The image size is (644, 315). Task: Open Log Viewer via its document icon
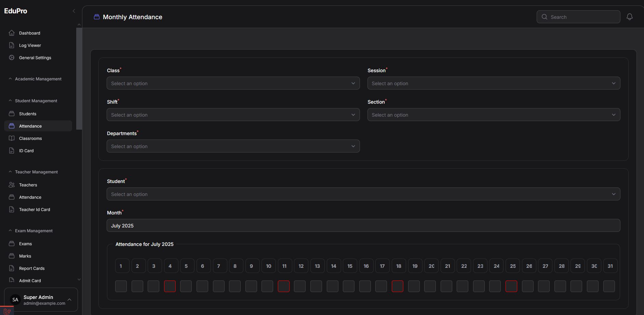point(12,45)
